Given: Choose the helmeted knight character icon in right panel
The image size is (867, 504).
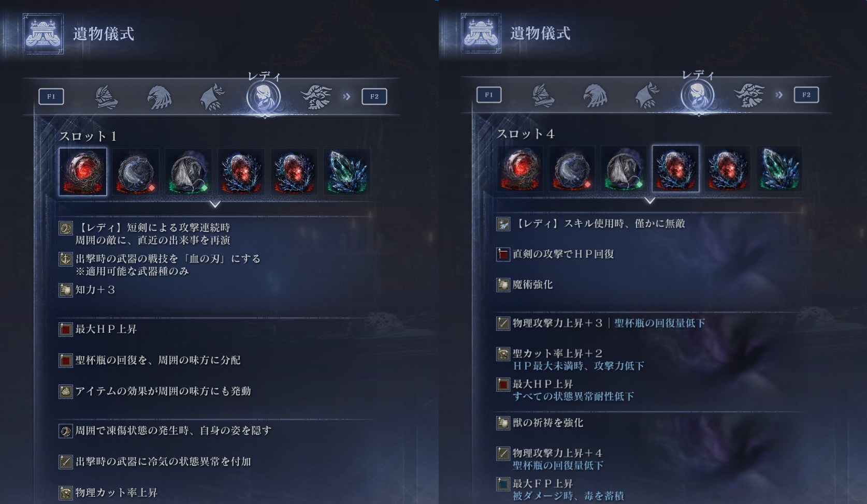Looking at the screenshot, I should coord(544,95).
